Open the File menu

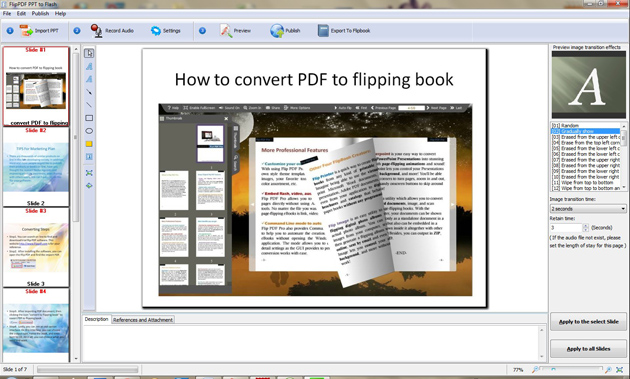click(x=7, y=13)
